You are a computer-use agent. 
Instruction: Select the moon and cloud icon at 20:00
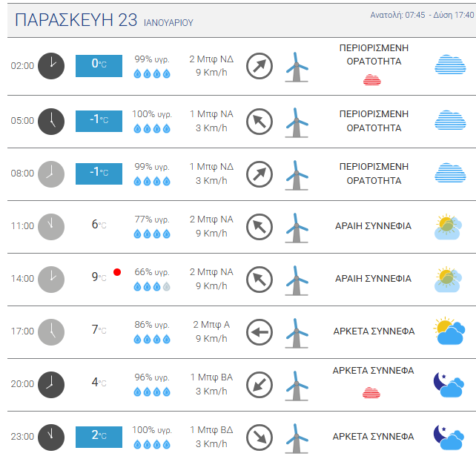coord(449,384)
